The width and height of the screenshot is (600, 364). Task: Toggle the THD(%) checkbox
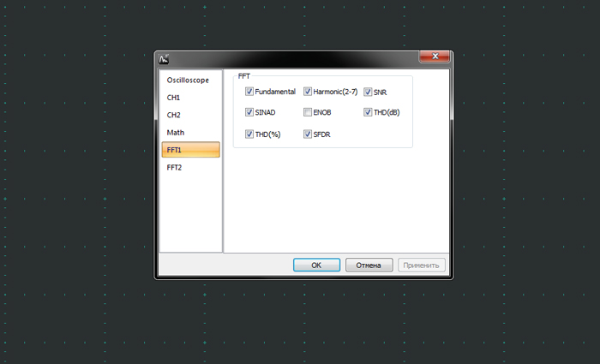(x=249, y=134)
